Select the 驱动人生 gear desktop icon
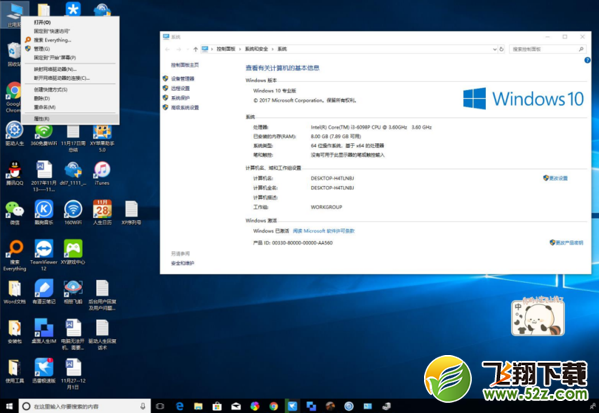This screenshot has height=413, width=599. [x=15, y=134]
